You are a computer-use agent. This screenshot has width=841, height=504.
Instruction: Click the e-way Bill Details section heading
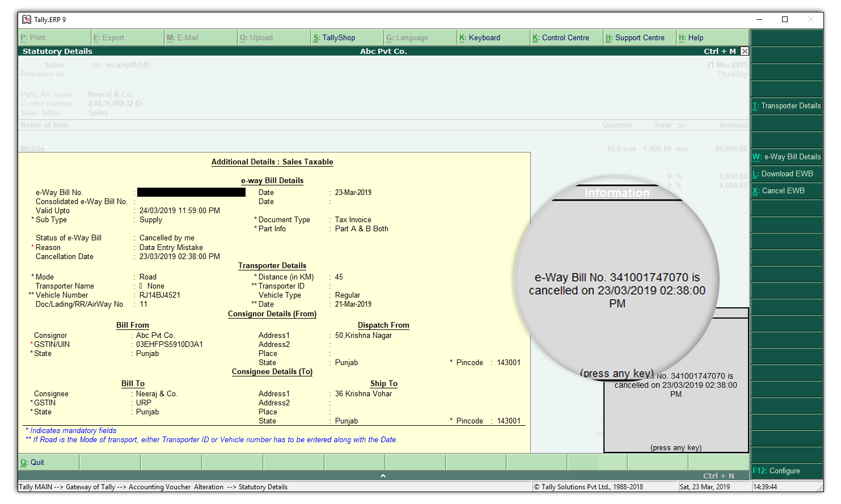coord(272,180)
